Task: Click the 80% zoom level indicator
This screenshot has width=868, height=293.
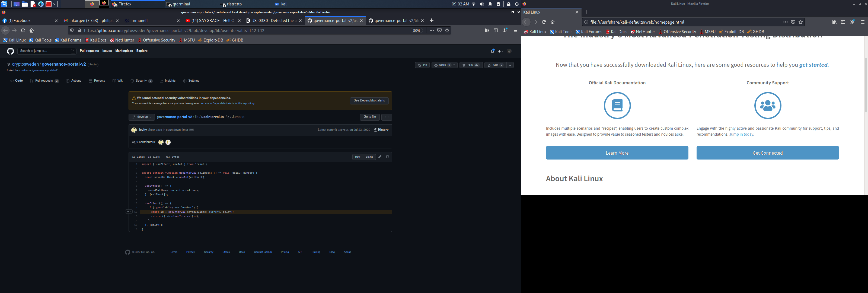Action: click(417, 30)
